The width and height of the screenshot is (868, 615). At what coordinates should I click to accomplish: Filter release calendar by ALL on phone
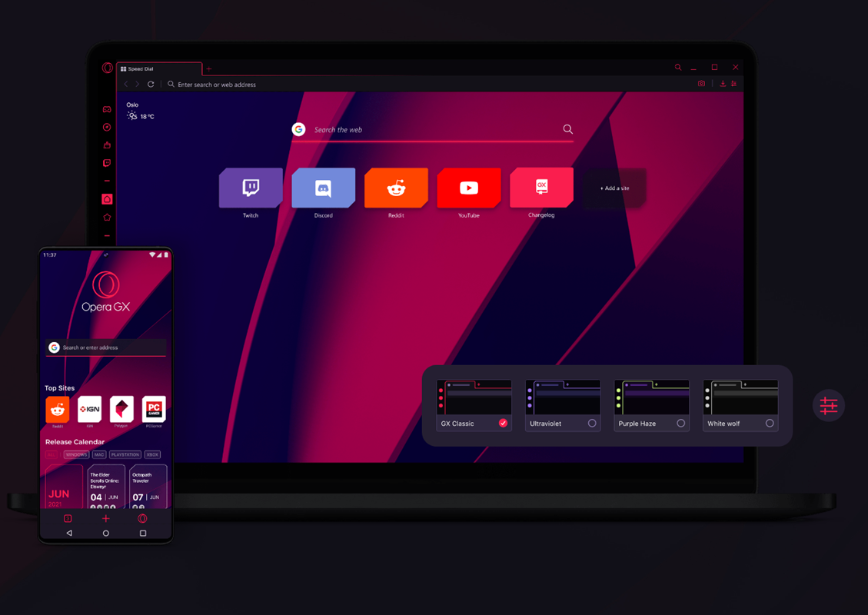pyautogui.click(x=52, y=454)
